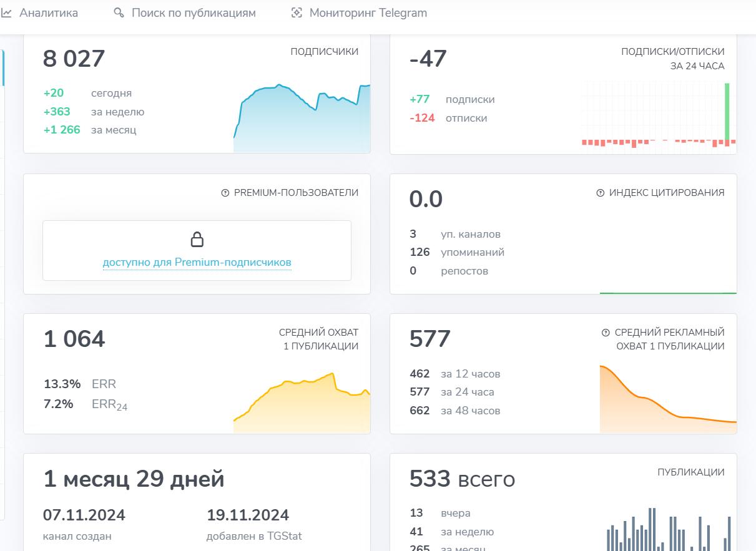Screen dimensions: 756x551
Task: Click the 533 всего publications total
Action: point(462,479)
